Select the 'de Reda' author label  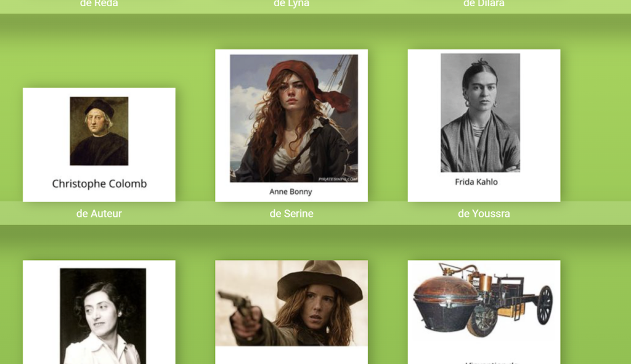(x=99, y=4)
